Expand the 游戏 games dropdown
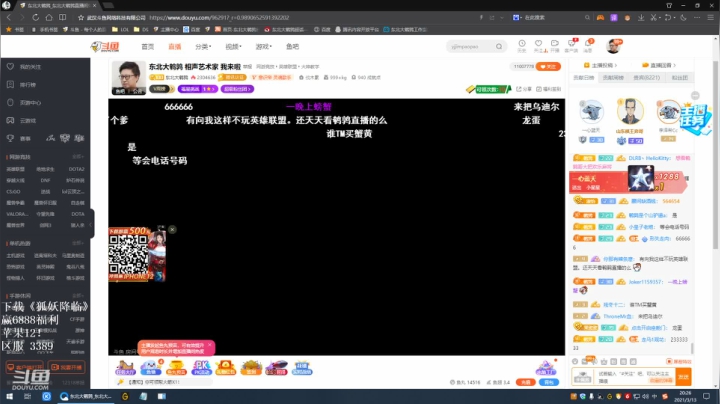The image size is (720, 404). tap(264, 46)
